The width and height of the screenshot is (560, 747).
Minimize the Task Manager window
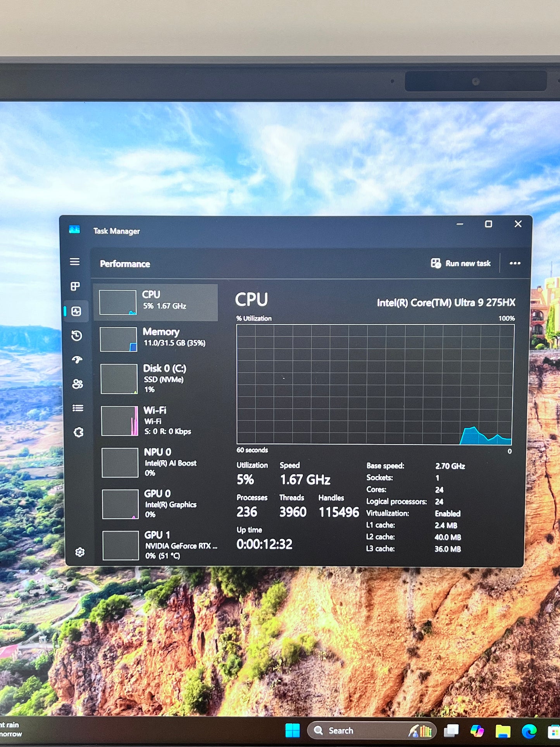460,224
